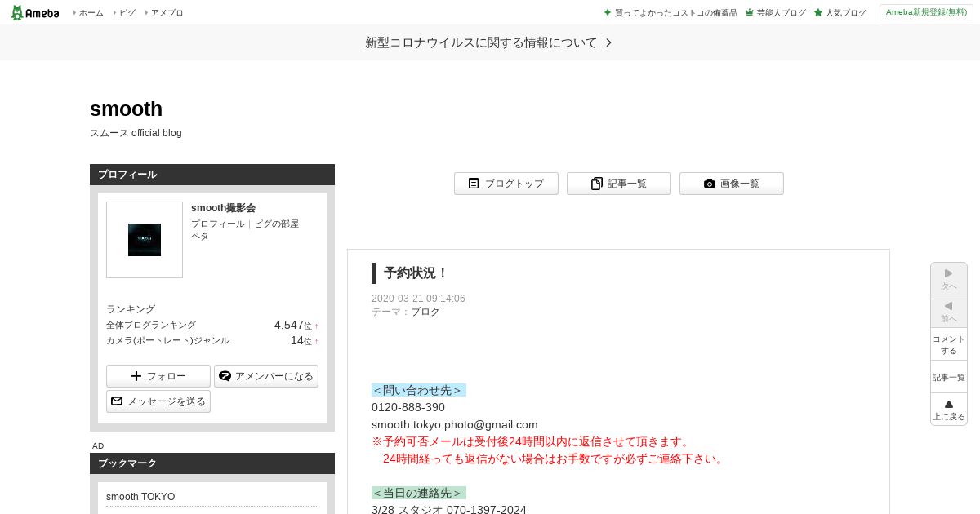Image resolution: width=980 pixels, height=514 pixels.
Task: Open 全体ブログランキング link
Action: 151,325
